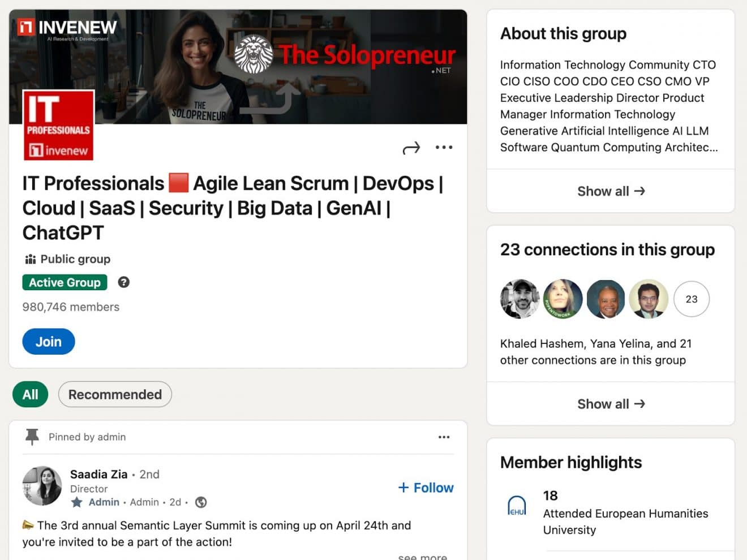Select the public group members icon

tap(29, 259)
